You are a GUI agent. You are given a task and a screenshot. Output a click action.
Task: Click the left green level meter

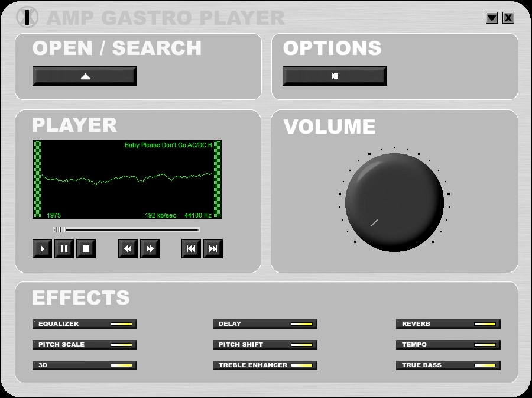(37, 179)
